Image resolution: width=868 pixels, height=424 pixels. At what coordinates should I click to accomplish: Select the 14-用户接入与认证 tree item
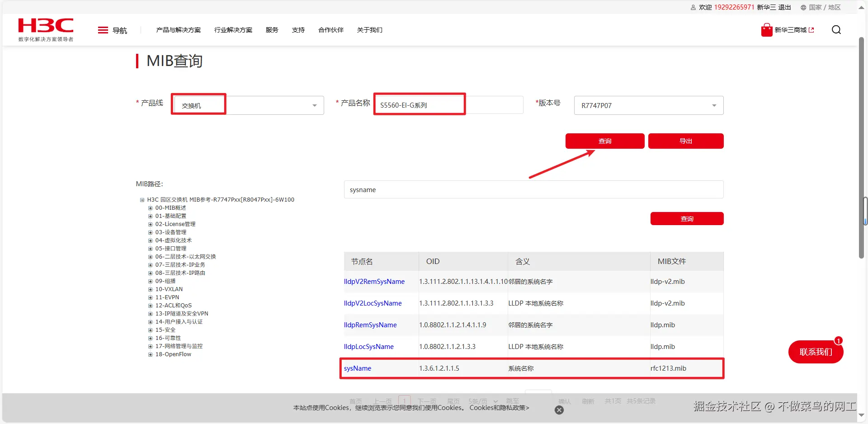179,322
